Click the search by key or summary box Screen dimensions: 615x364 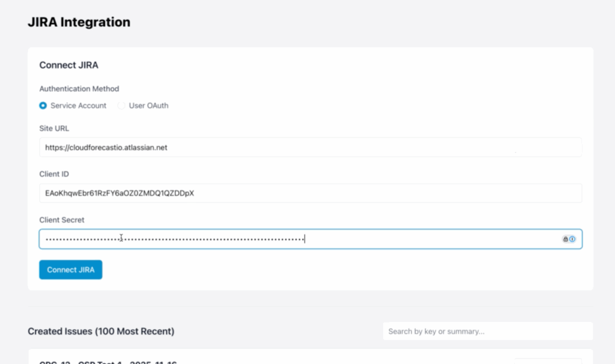point(487,331)
